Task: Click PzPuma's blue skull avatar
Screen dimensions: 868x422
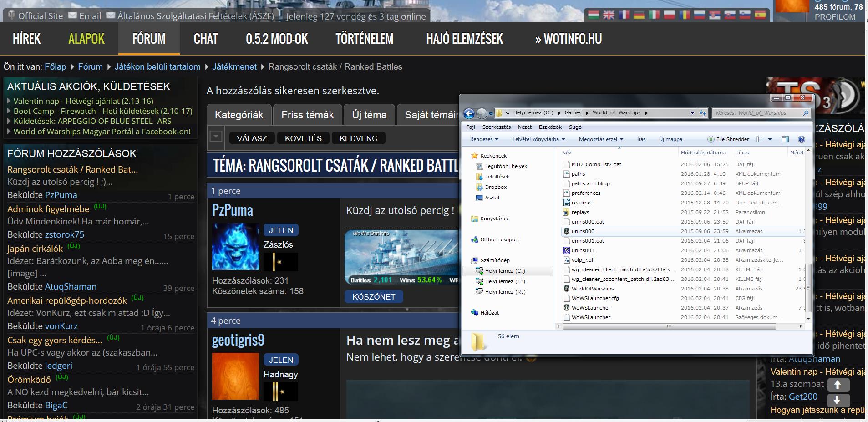Action: pos(235,246)
